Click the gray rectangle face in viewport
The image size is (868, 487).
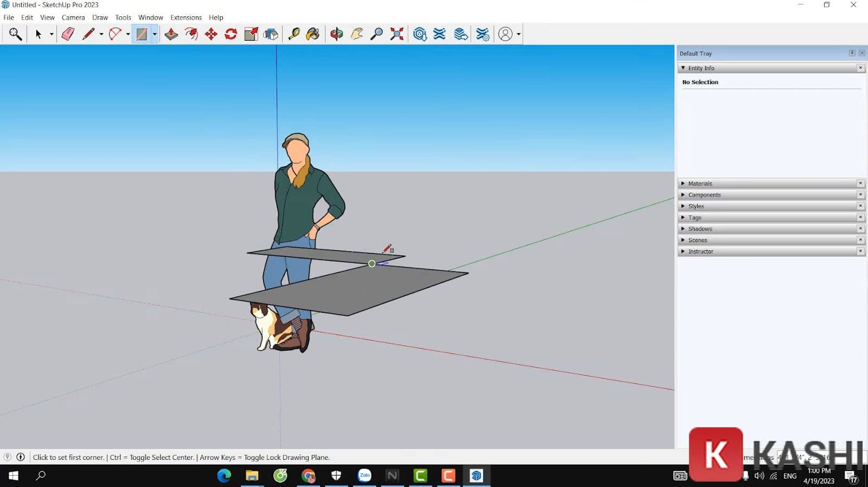pyautogui.click(x=353, y=288)
